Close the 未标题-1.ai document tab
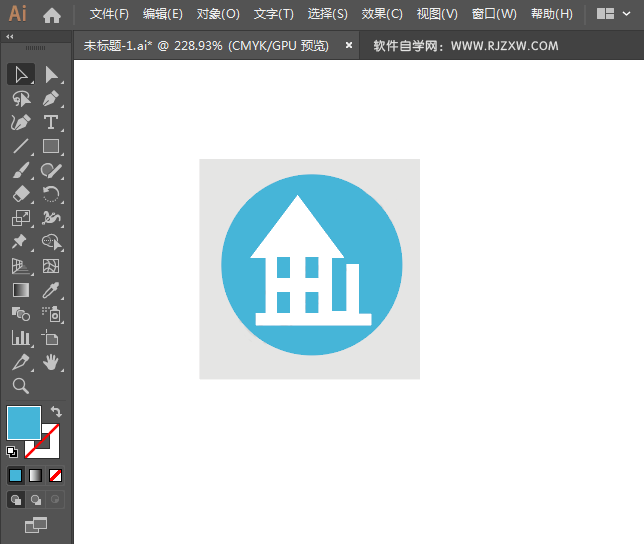Image resolution: width=644 pixels, height=544 pixels. point(349,45)
